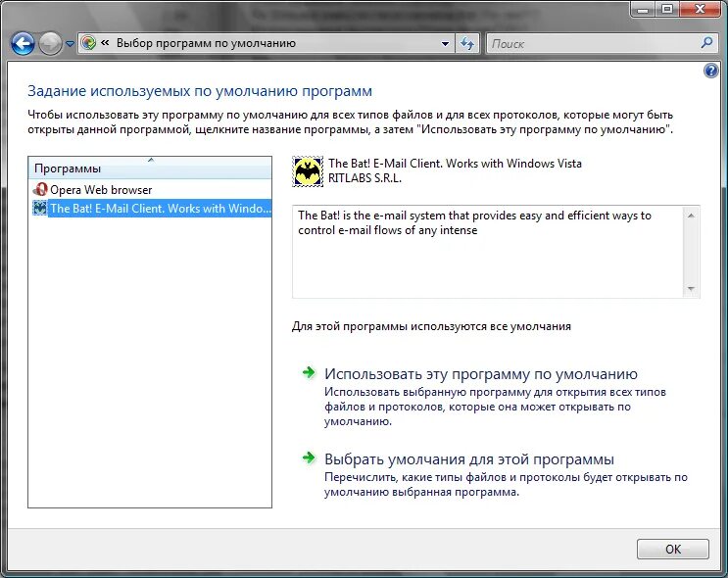Select The Bat! E-Mail Client entry
The height and width of the screenshot is (578, 728).
152,209
